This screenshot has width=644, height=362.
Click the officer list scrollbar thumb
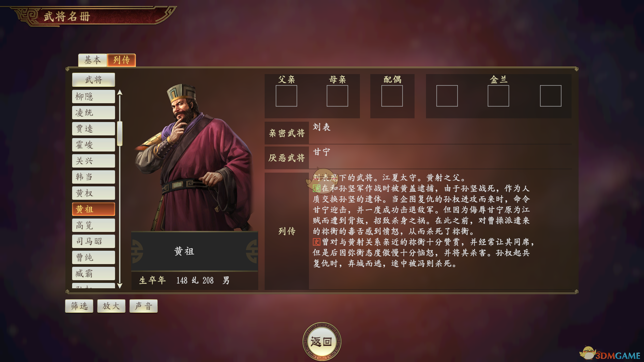(120, 133)
